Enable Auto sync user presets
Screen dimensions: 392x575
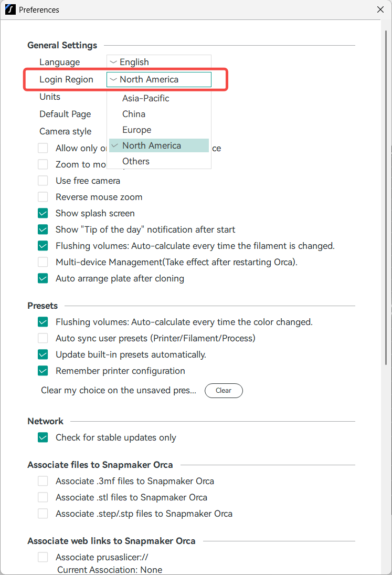[43, 338]
